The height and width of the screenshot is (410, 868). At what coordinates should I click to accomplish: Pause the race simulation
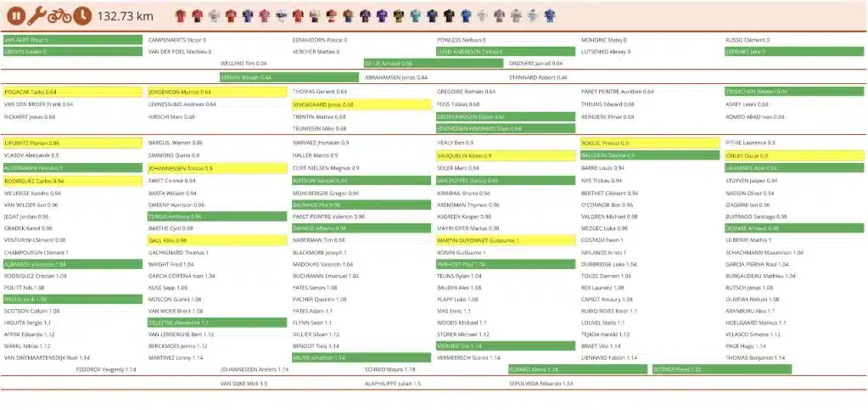point(15,15)
